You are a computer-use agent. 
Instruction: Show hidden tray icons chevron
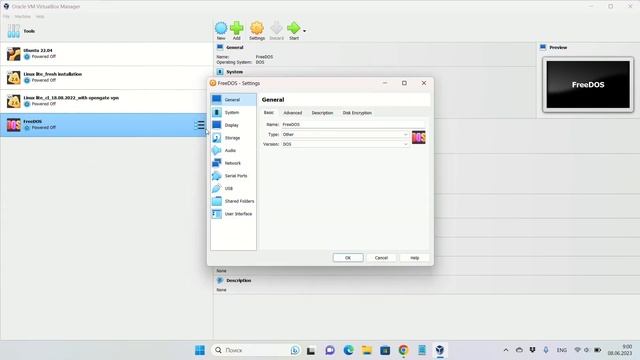(x=506, y=350)
